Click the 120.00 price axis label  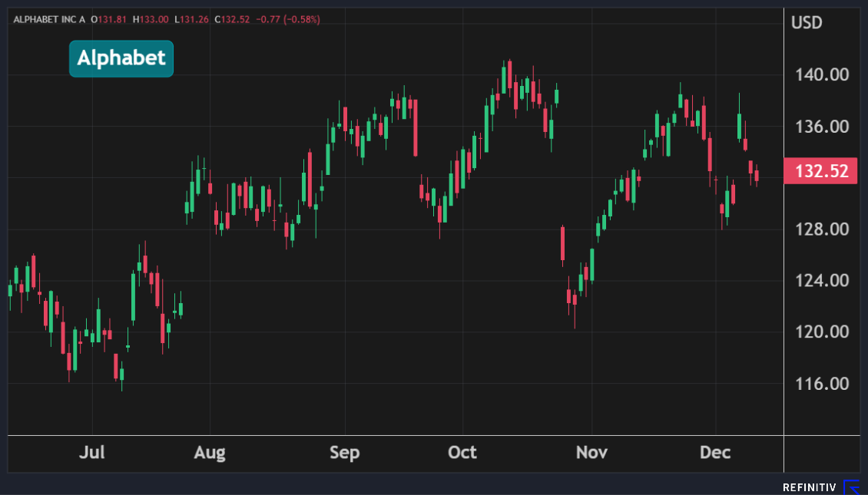[820, 332]
